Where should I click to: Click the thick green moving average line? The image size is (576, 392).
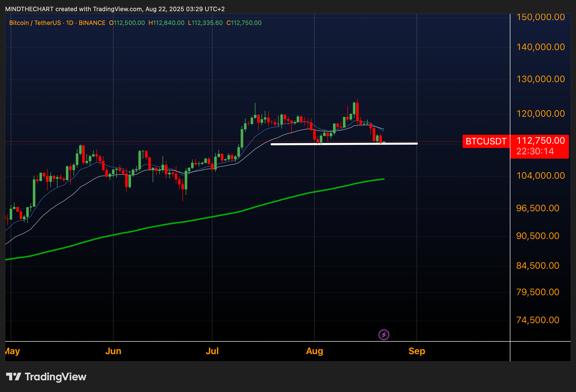coord(229,213)
